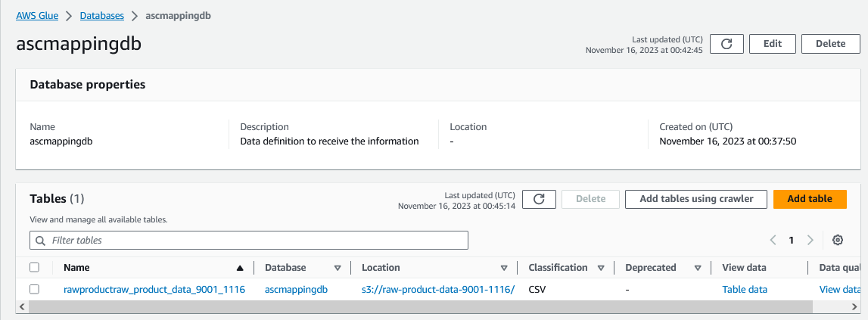Sort tables by Name ascending arrow

tap(240, 268)
